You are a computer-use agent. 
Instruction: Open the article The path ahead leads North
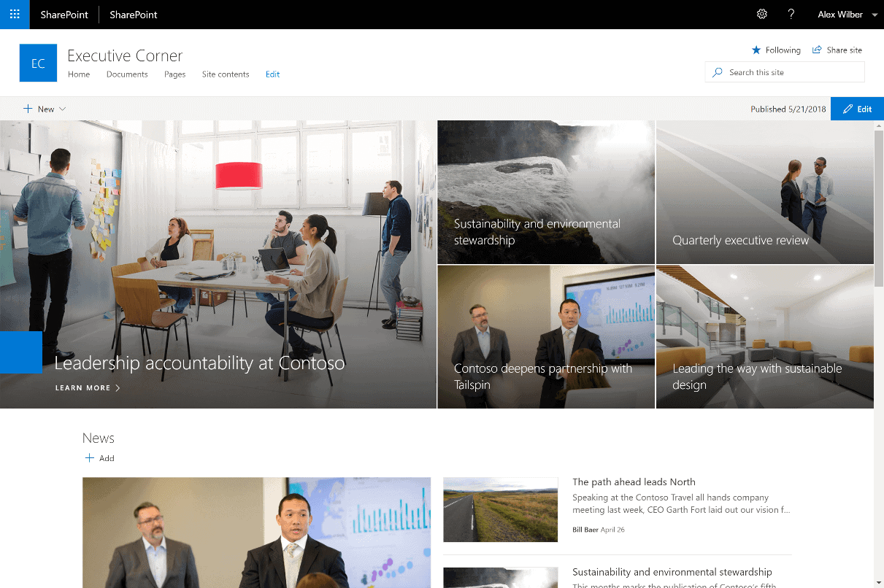point(634,481)
